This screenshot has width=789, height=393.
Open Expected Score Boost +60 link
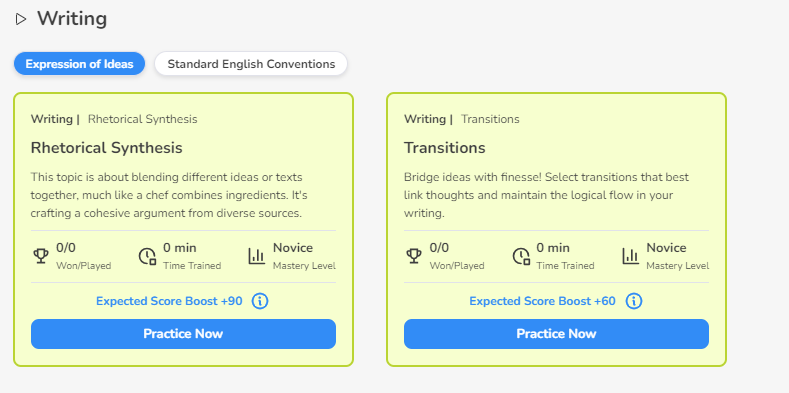(x=542, y=301)
